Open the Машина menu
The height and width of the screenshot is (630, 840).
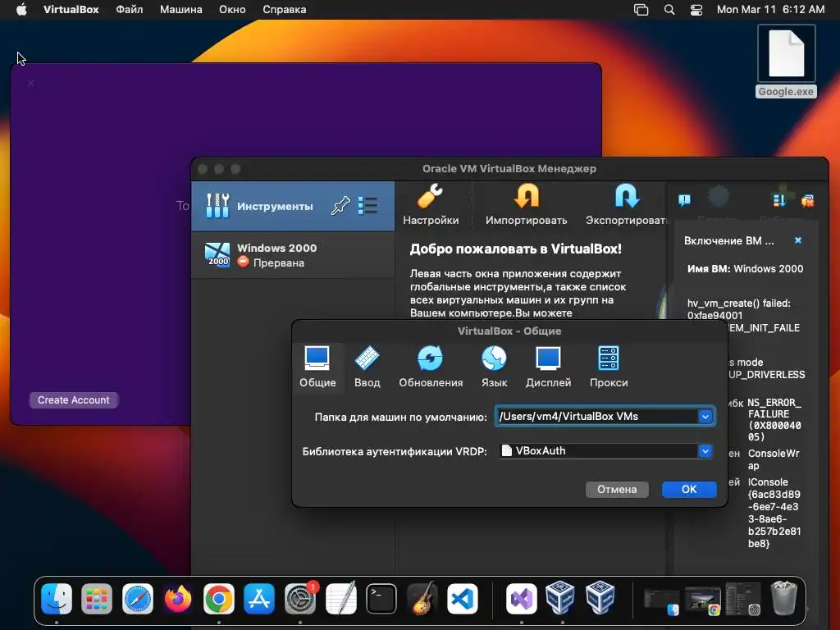[181, 10]
